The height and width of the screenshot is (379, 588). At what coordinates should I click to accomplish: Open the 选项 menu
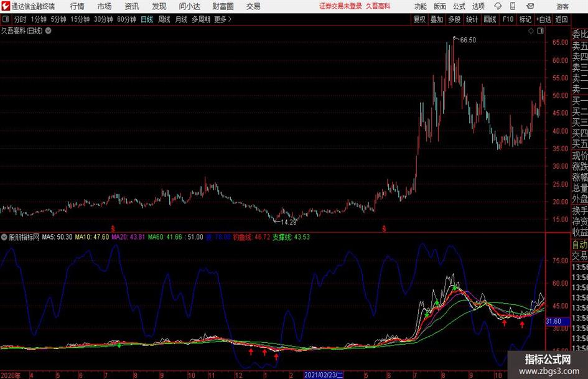478,6
